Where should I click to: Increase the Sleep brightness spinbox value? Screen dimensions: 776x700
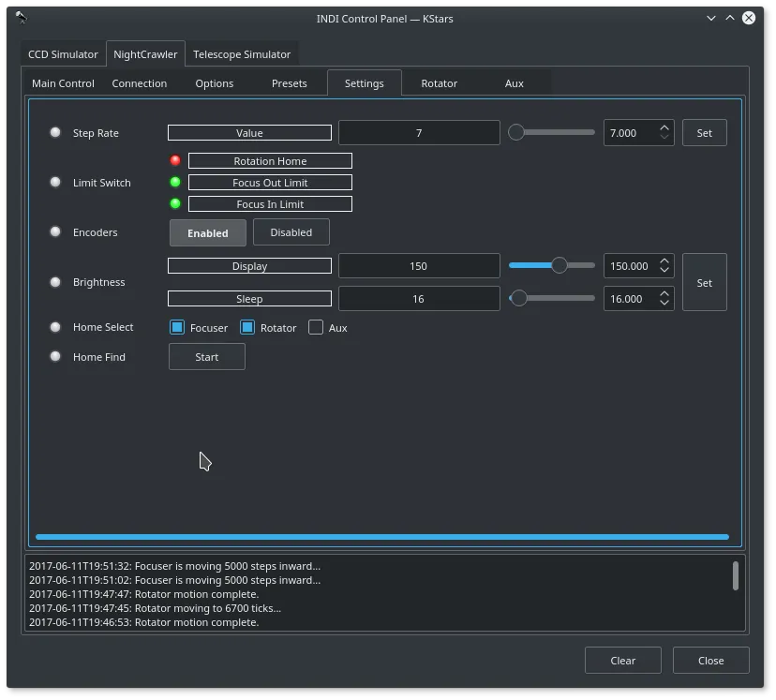coord(664,293)
